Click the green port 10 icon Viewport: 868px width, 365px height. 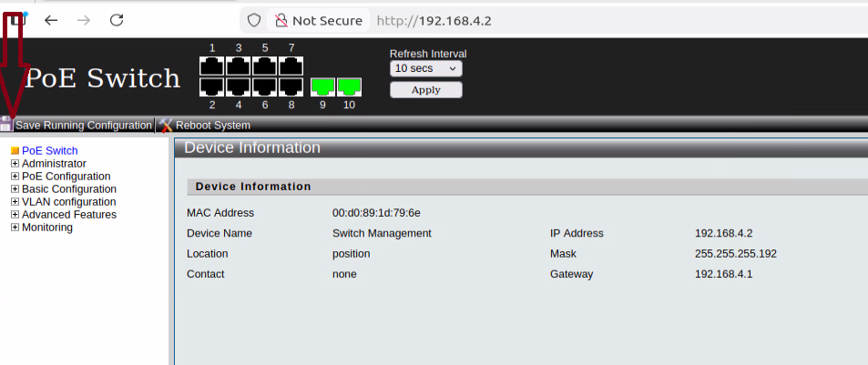click(x=349, y=86)
